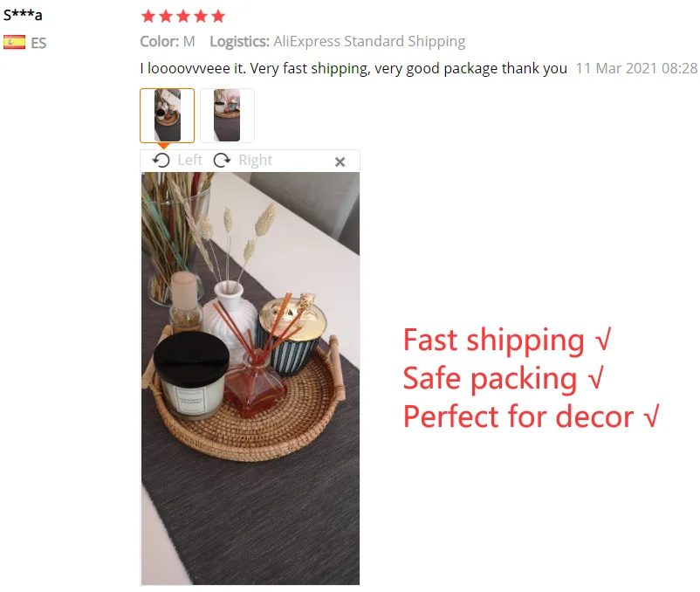
Task: Click the first red rating star
Action: (x=148, y=17)
